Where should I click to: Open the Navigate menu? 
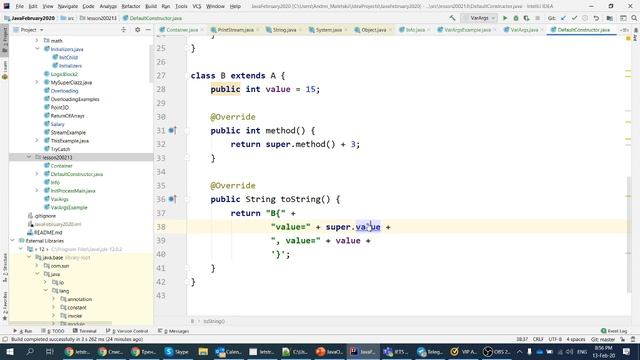(x=68, y=6)
